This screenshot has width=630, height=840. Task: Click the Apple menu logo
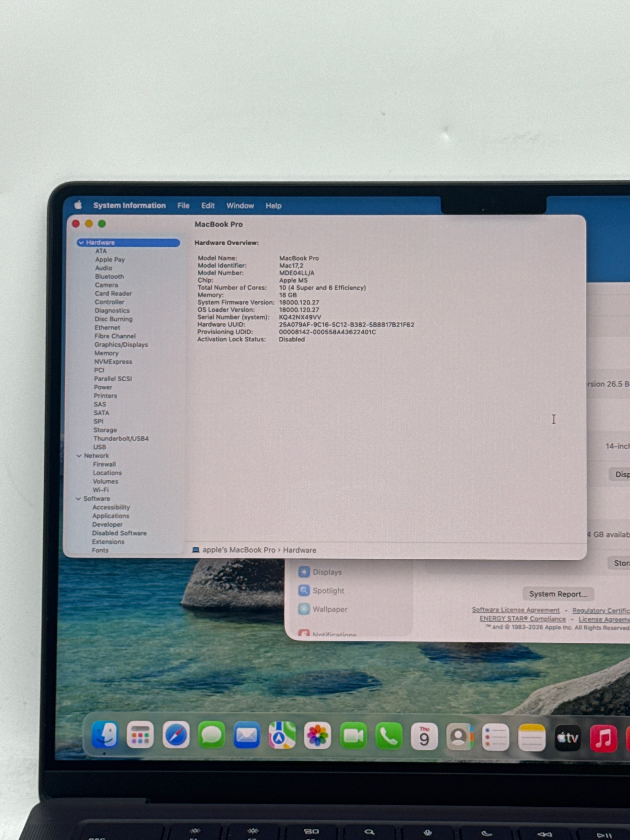tap(78, 206)
